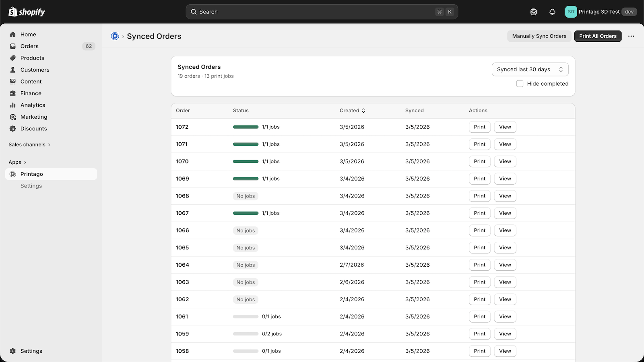Image resolution: width=644 pixels, height=362 pixels.
Task: Open Analytics from the left navigation icon
Action: (x=13, y=105)
